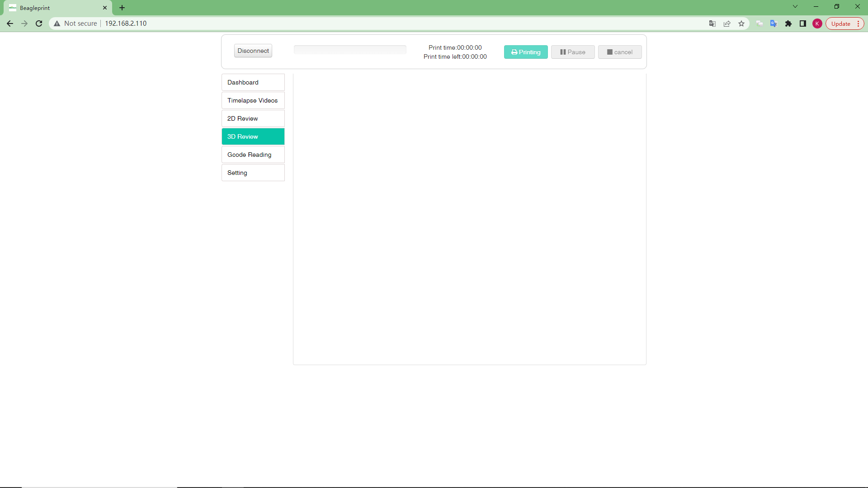Click the cancel print button
868x488 pixels.
pyautogui.click(x=619, y=52)
